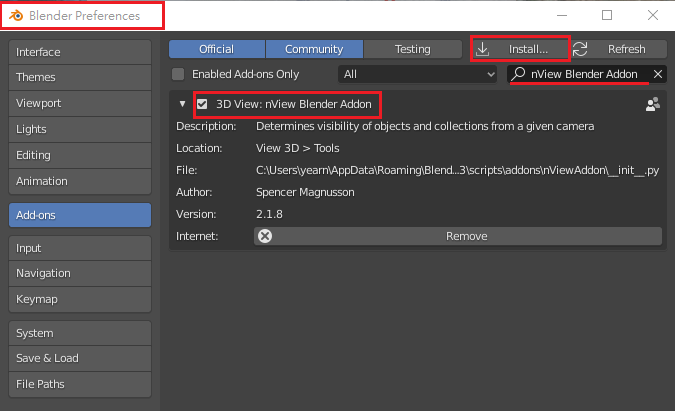Collapse the nView Blender Addon details
Image resolution: width=675 pixels, height=411 pixels.
(x=182, y=104)
